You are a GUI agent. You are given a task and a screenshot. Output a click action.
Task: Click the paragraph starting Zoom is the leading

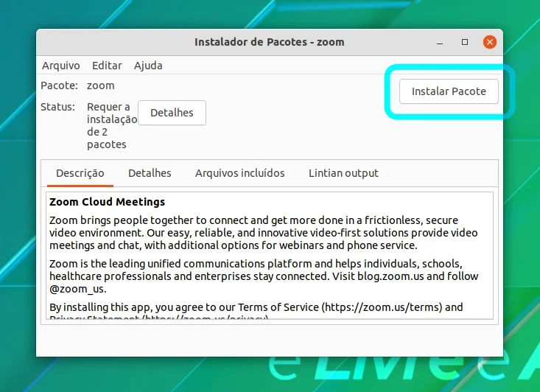click(x=264, y=276)
